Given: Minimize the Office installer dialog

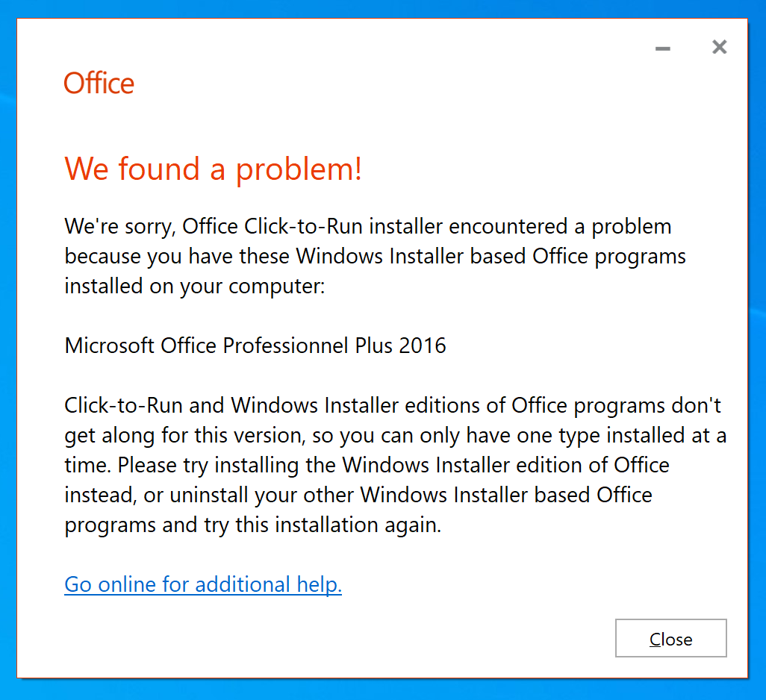Looking at the screenshot, I should coord(662,49).
